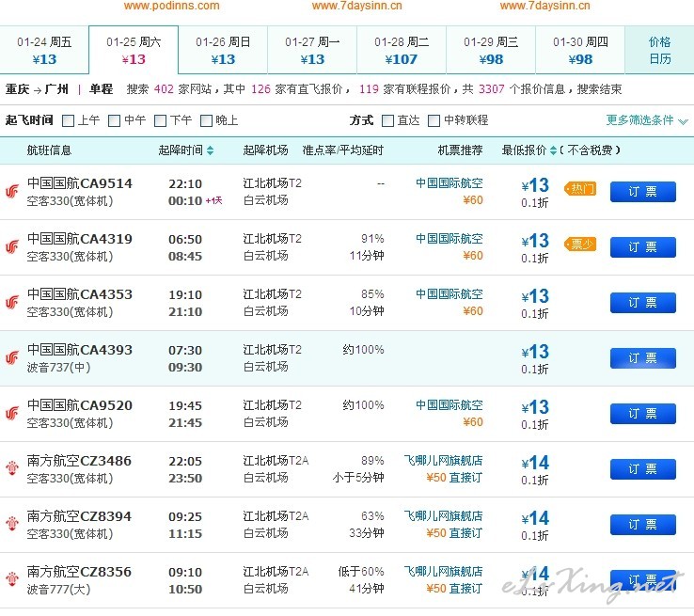The width and height of the screenshot is (694, 616).
Task: Click the 91% punctuality of CA4319
Action: (x=372, y=239)
